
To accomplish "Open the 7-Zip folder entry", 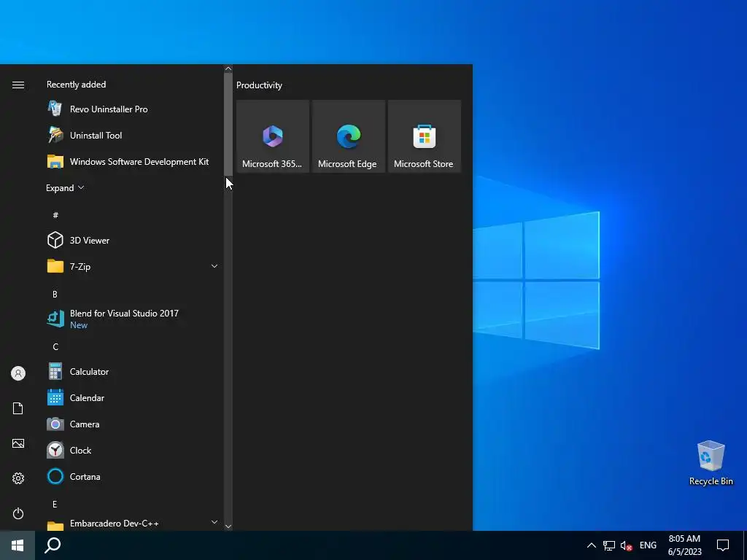I will [131, 267].
